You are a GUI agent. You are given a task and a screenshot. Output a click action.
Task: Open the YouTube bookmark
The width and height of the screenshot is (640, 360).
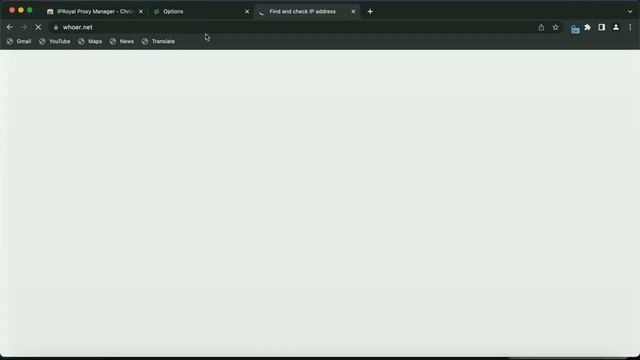coord(55,41)
